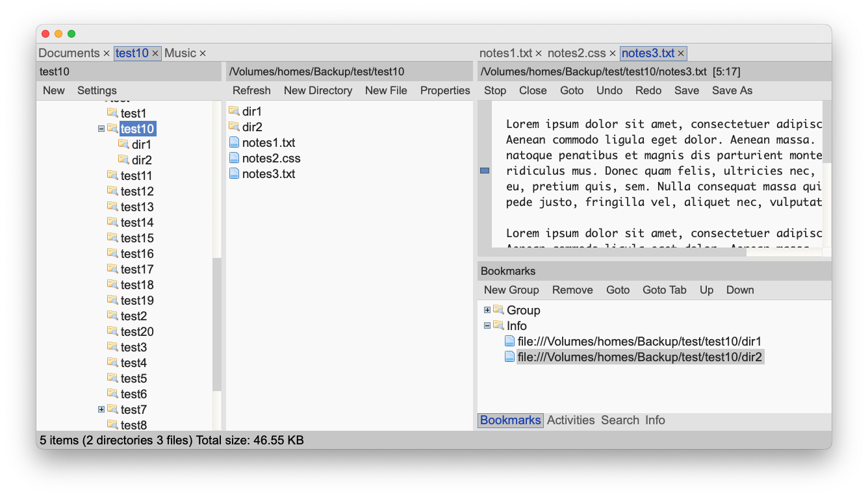Viewport: 868px width, 497px height.
Task: Select bookmark ending in test10/dir1
Action: tap(639, 341)
